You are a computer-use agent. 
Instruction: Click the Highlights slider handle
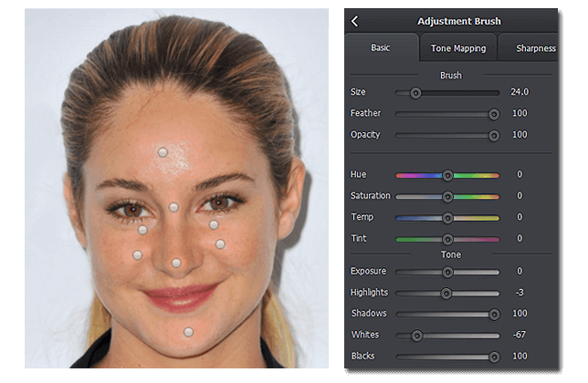(446, 293)
